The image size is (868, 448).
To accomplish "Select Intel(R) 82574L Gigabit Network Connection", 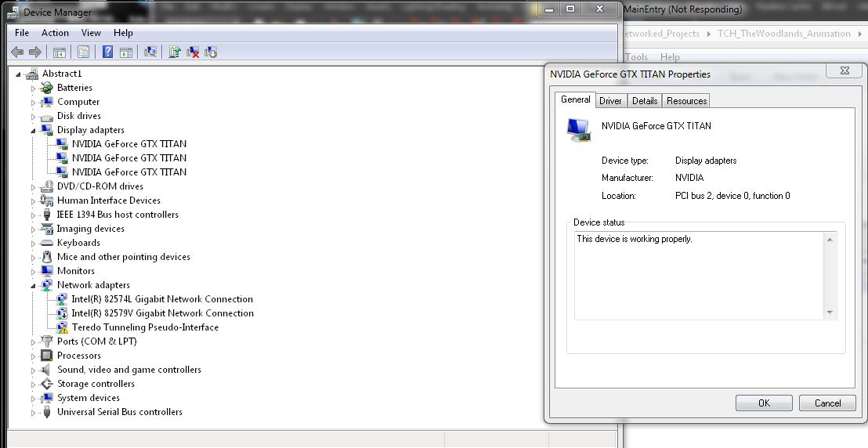I will point(162,299).
